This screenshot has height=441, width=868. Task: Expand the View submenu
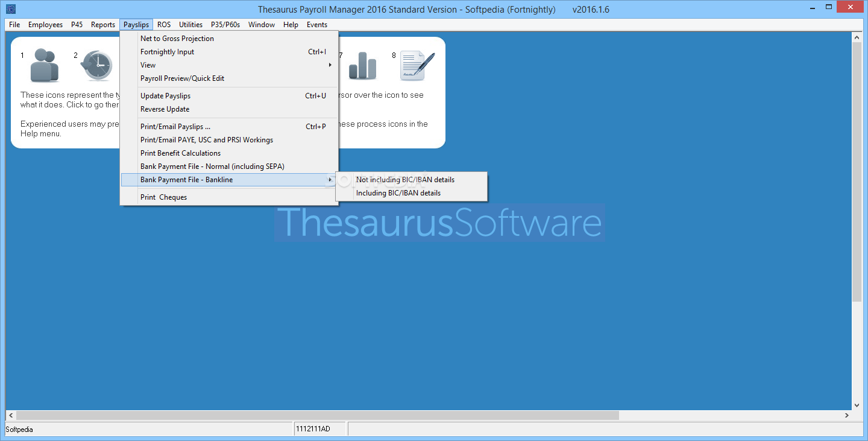tap(229, 65)
